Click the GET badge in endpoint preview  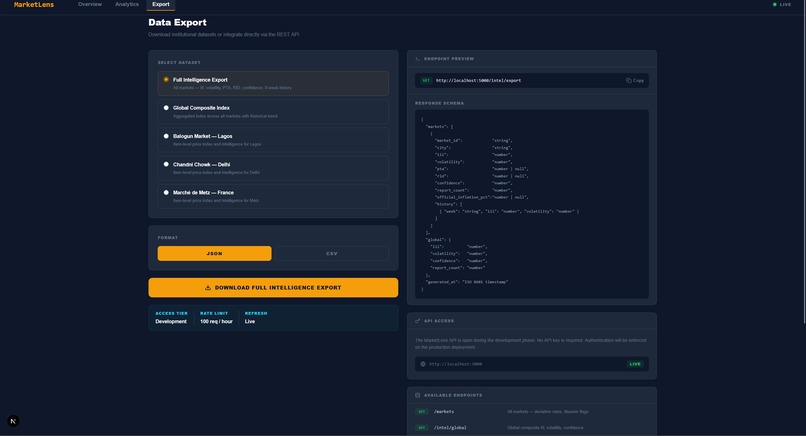(426, 81)
